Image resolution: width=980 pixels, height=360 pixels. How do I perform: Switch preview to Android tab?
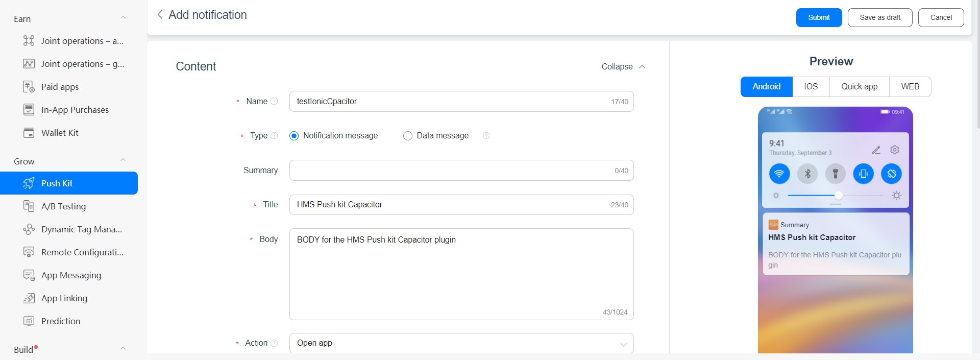(767, 87)
